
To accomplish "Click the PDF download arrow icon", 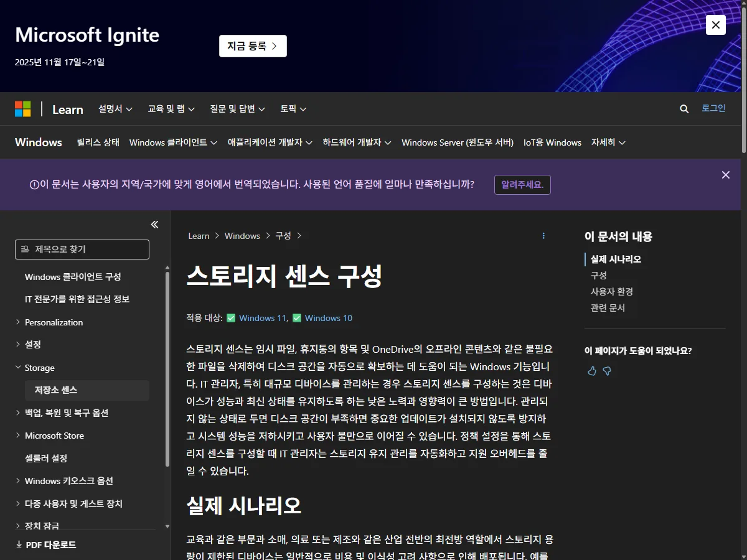I will tap(19, 545).
